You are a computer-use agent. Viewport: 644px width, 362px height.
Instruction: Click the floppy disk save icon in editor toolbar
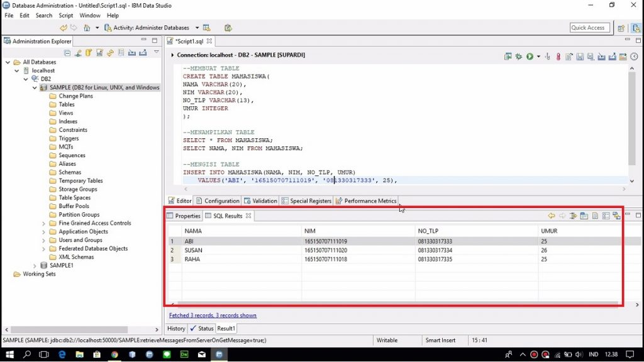[580, 57]
